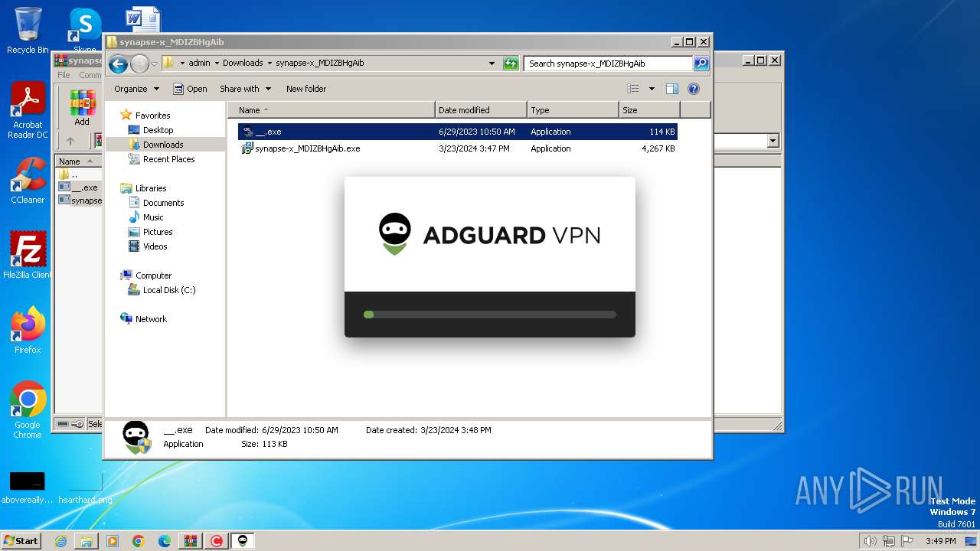
Task: Sort by the Type column header
Action: [x=573, y=110]
